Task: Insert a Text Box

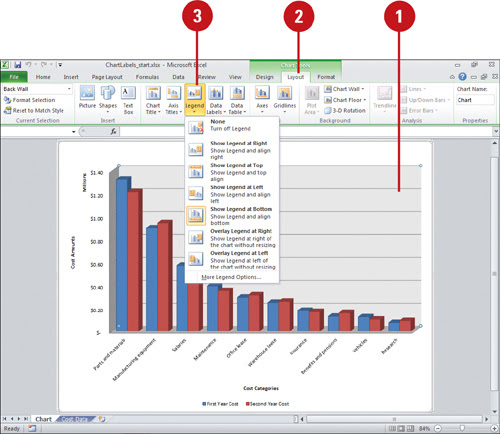Action: (128, 100)
